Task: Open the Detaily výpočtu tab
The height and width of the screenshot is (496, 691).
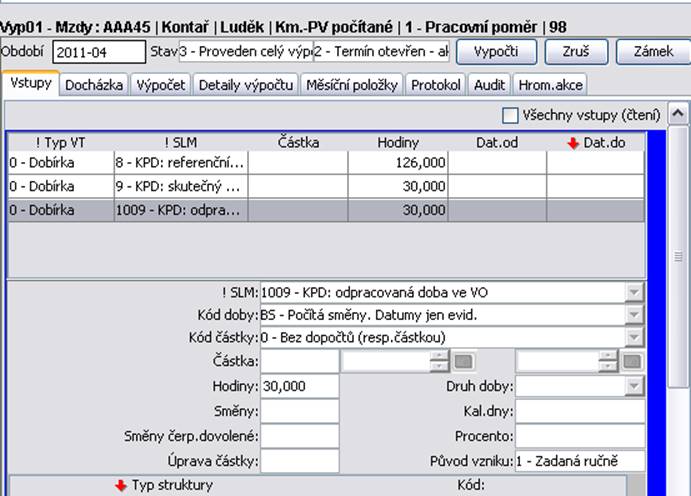Action: coord(246,85)
